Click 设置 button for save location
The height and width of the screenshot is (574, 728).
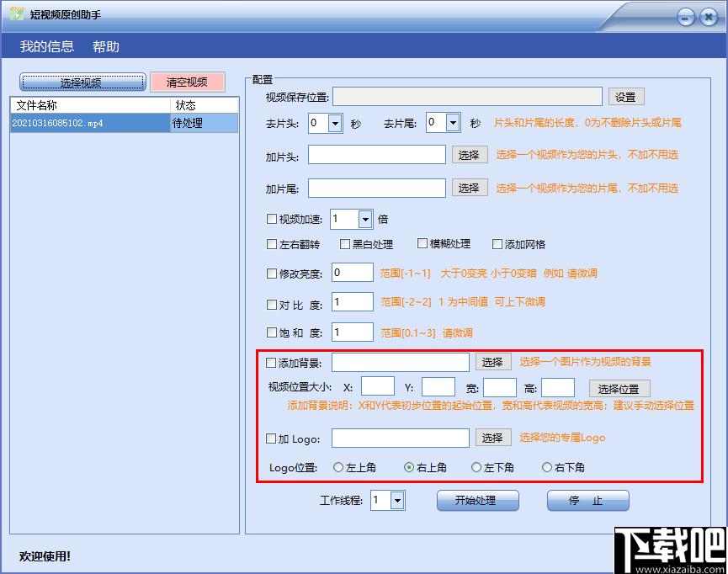click(x=626, y=97)
